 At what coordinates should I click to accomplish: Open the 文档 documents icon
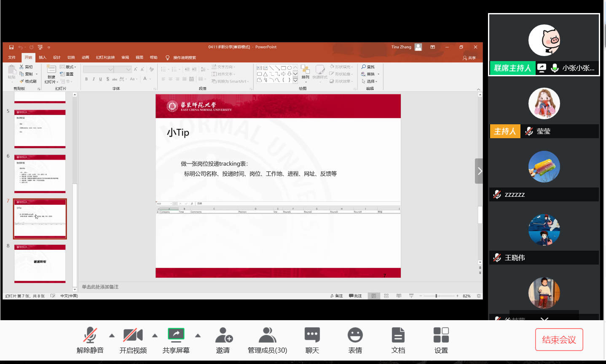398,340
